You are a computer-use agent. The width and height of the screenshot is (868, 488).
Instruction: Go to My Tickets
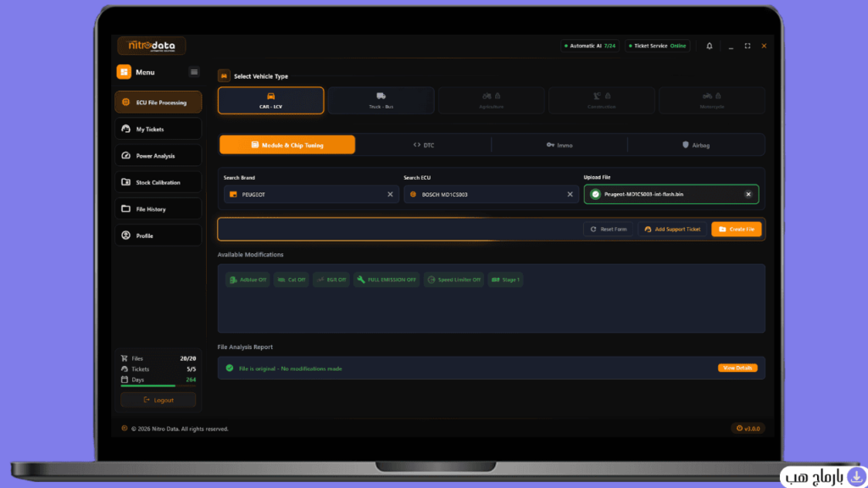pos(159,129)
